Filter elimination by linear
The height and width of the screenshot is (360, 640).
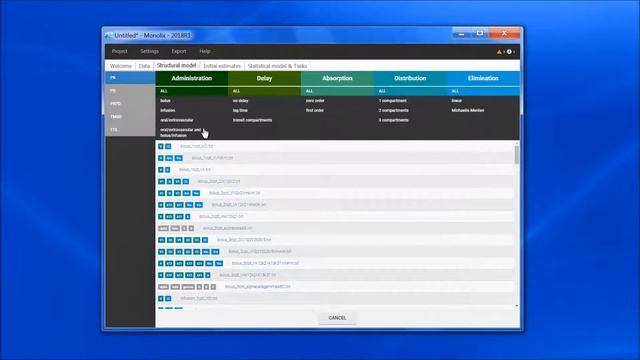(x=456, y=100)
